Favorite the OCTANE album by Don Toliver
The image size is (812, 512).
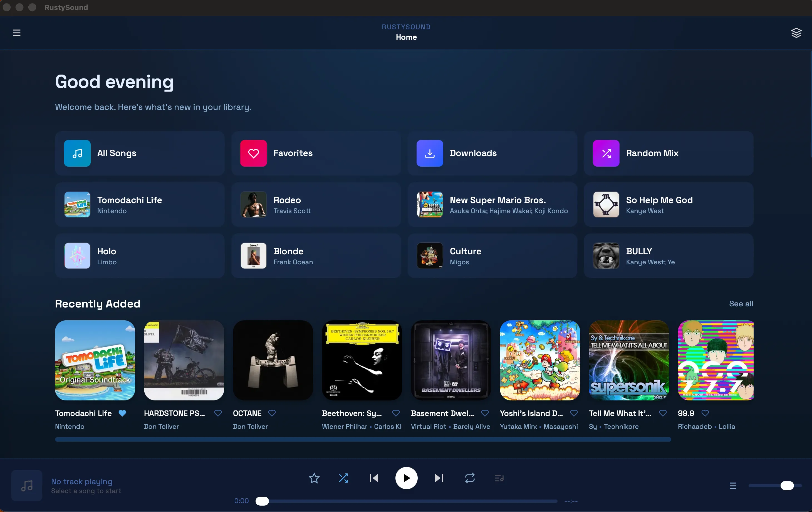click(272, 413)
